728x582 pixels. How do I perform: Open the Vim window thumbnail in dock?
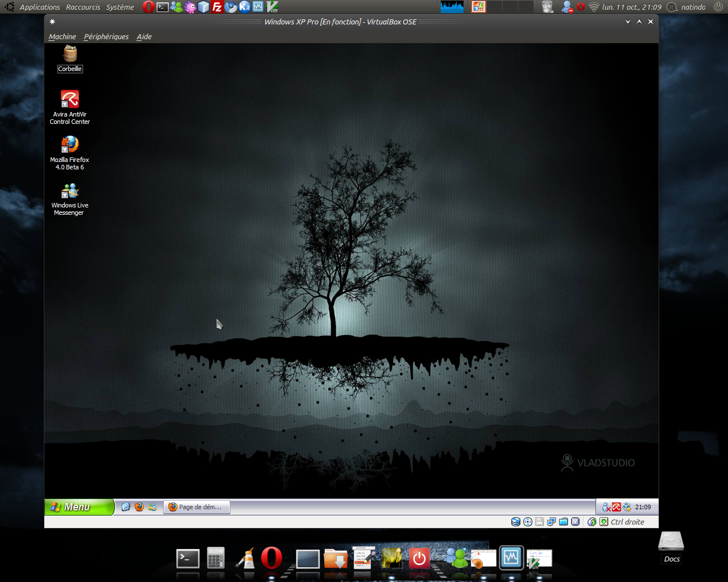[x=539, y=559]
